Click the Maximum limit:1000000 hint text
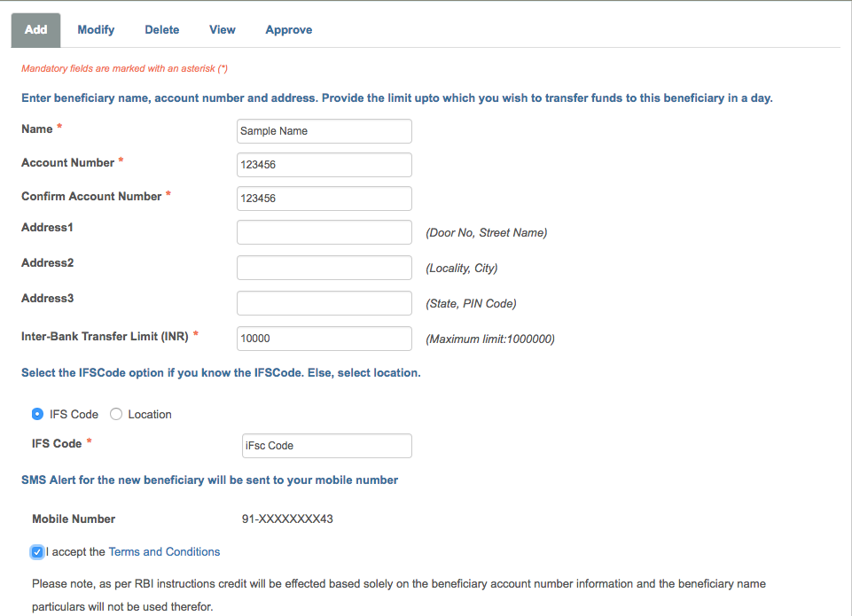The width and height of the screenshot is (852, 616). [490, 339]
